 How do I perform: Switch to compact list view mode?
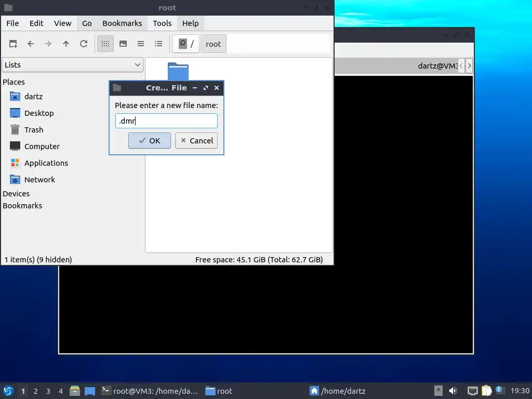[x=141, y=44]
